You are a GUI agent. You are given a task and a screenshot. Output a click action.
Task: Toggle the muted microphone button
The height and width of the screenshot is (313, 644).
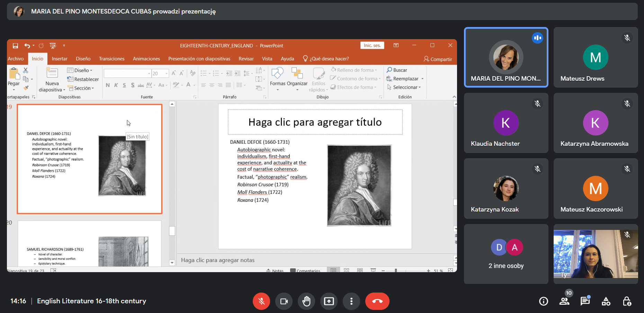261,301
